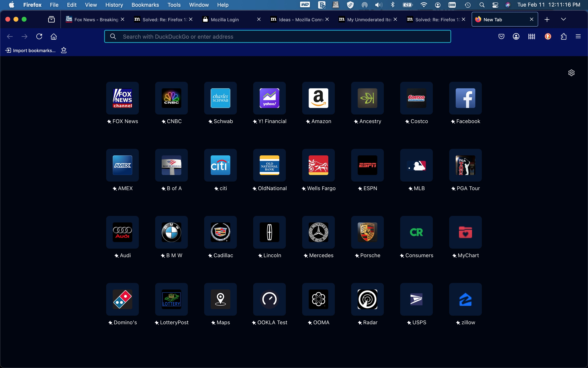Screen dimensions: 588x368
Task: Open the Radar shortcut tile
Action: point(367,299)
